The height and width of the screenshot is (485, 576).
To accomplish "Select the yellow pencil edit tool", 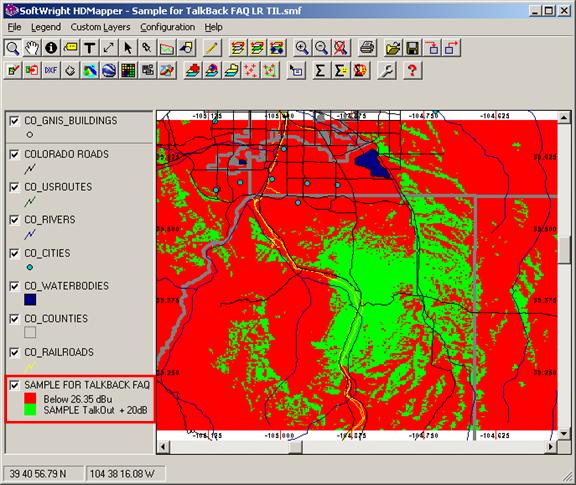I will [x=212, y=48].
